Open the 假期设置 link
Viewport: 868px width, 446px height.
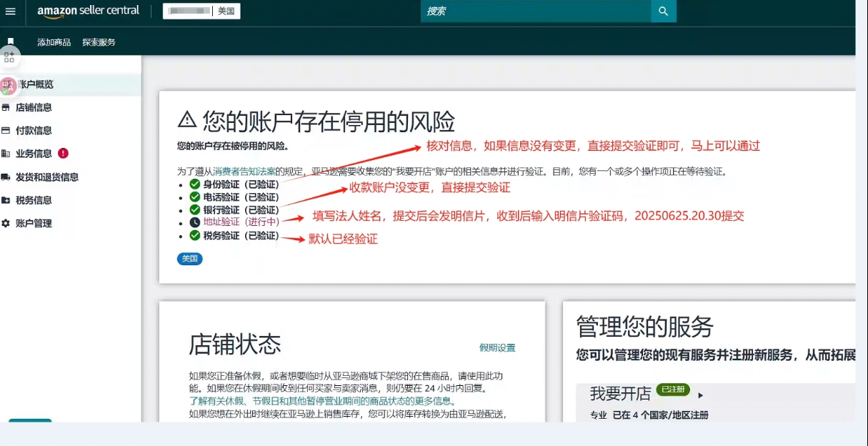click(x=497, y=348)
